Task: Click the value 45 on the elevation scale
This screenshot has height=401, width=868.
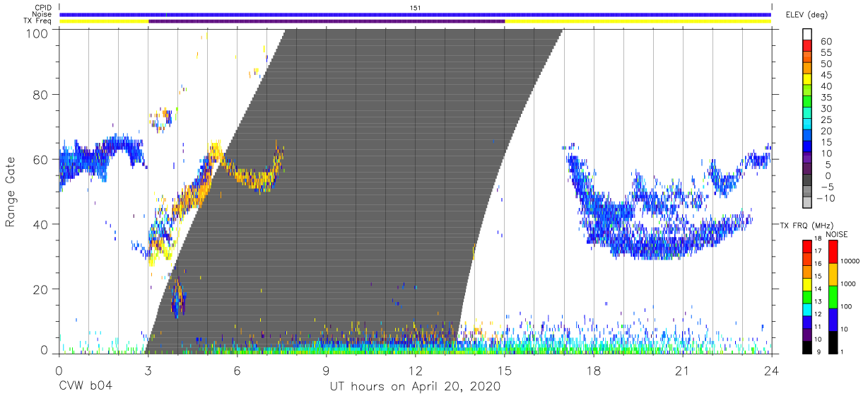Action: (826, 75)
